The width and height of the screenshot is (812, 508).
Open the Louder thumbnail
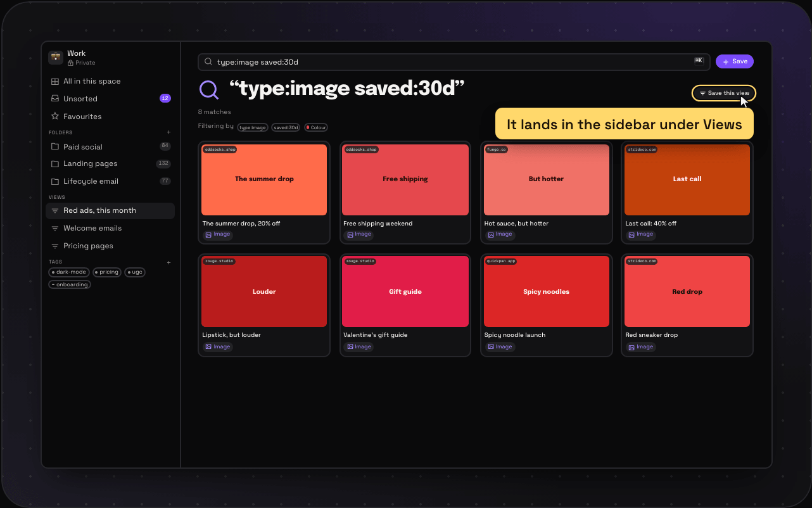point(264,291)
